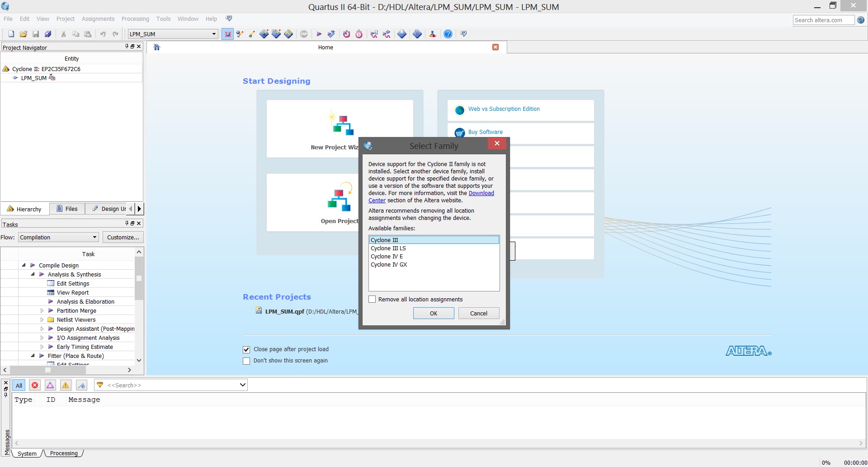Click Cancel in Select Family dialog
This screenshot has height=467, width=868.
coord(479,313)
